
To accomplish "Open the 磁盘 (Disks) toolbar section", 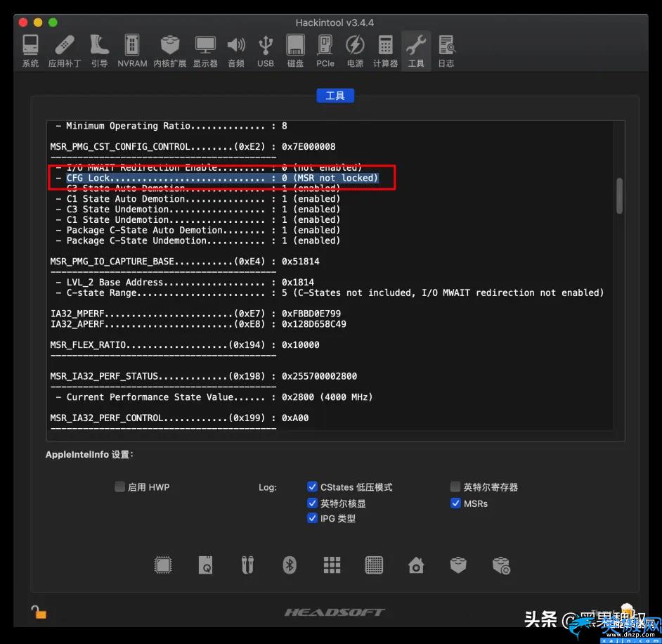I will point(296,51).
